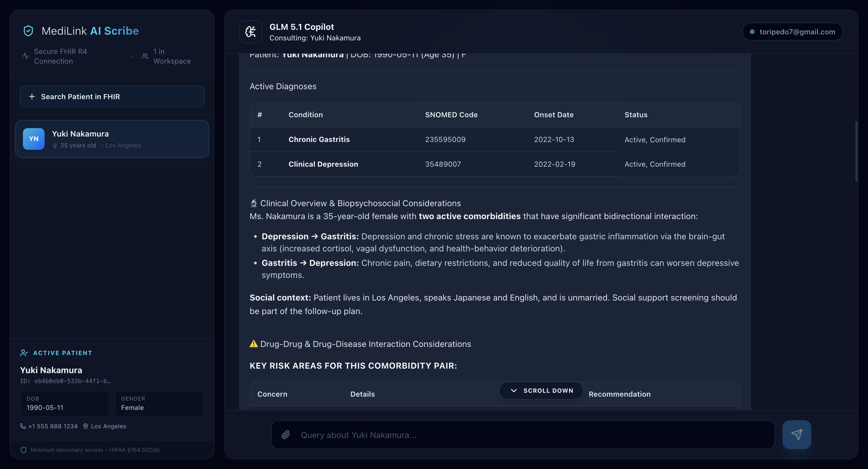Click the workspace users icon
Image resolution: width=868 pixels, height=469 pixels.
click(x=145, y=56)
